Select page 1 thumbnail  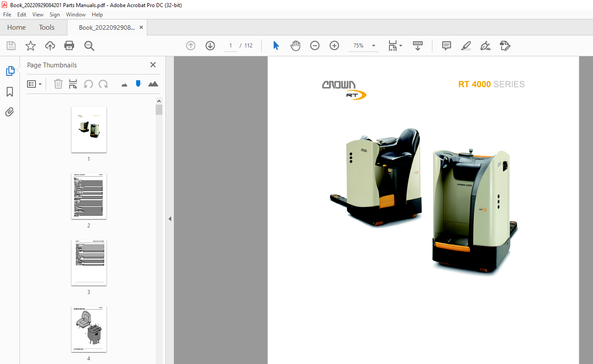[89, 129]
